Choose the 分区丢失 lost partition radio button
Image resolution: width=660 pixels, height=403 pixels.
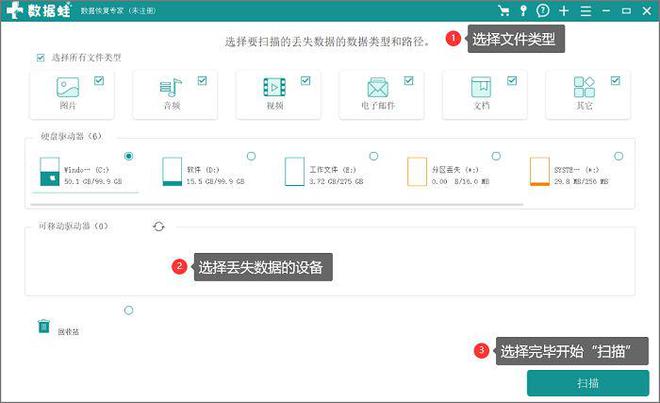coord(496,156)
